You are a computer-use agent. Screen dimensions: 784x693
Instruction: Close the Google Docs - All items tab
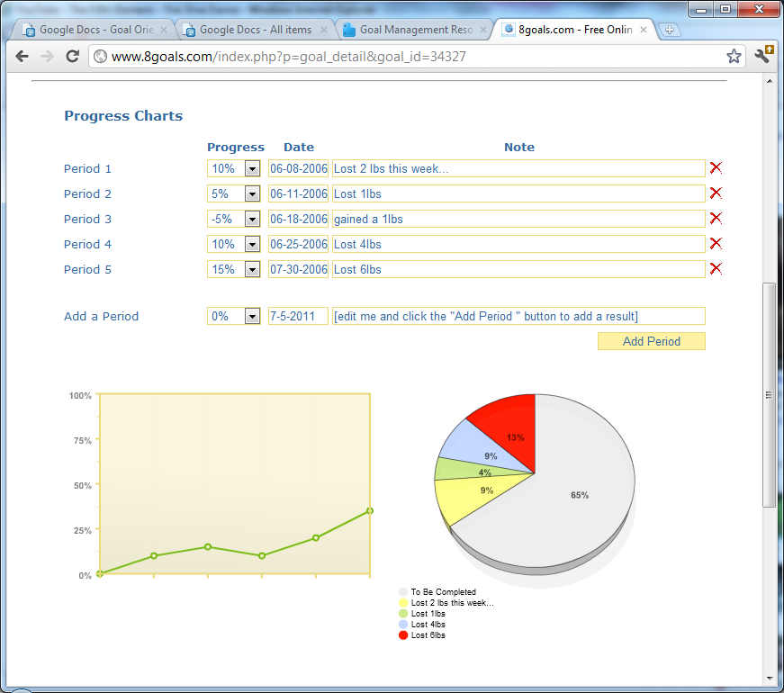click(x=323, y=30)
